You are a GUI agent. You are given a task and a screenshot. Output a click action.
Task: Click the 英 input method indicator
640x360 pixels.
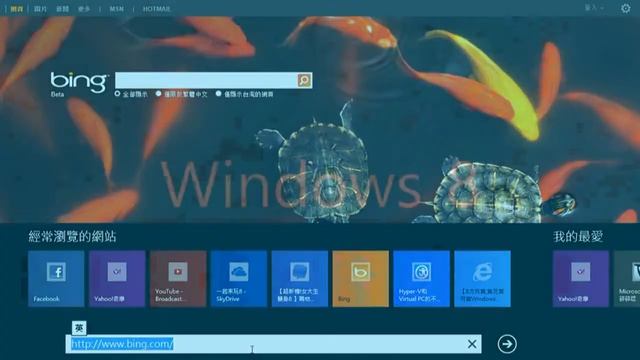click(79, 328)
